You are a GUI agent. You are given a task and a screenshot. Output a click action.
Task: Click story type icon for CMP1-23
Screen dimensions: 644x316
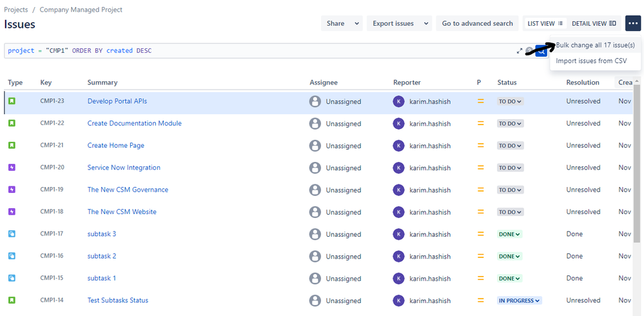click(12, 101)
